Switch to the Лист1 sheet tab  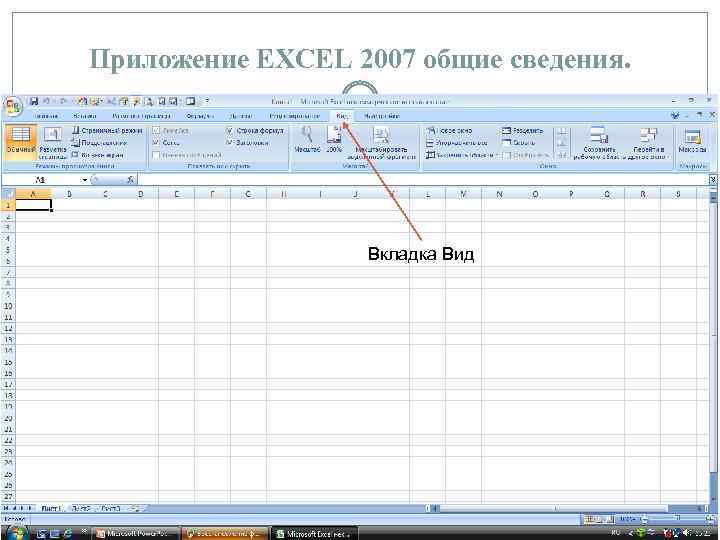tap(51, 508)
